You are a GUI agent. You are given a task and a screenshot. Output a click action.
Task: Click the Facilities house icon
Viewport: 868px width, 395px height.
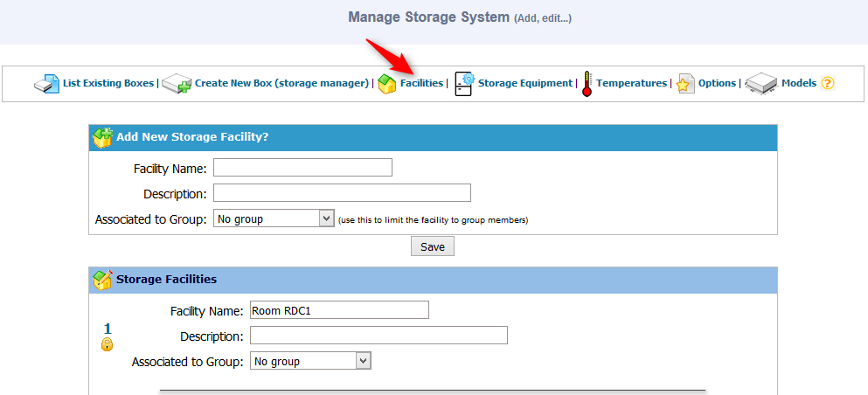tap(387, 85)
